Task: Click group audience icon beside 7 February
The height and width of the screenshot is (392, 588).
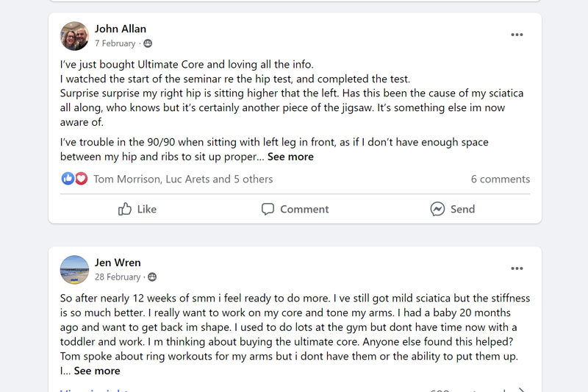Action: click(x=148, y=43)
